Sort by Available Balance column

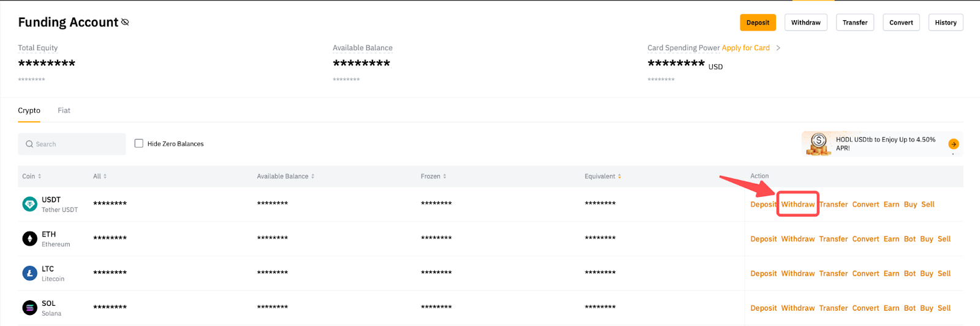(x=285, y=176)
